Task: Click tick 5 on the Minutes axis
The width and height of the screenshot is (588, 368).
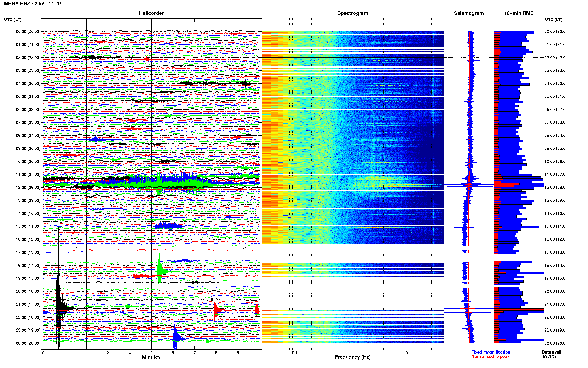Action: pos(151,353)
